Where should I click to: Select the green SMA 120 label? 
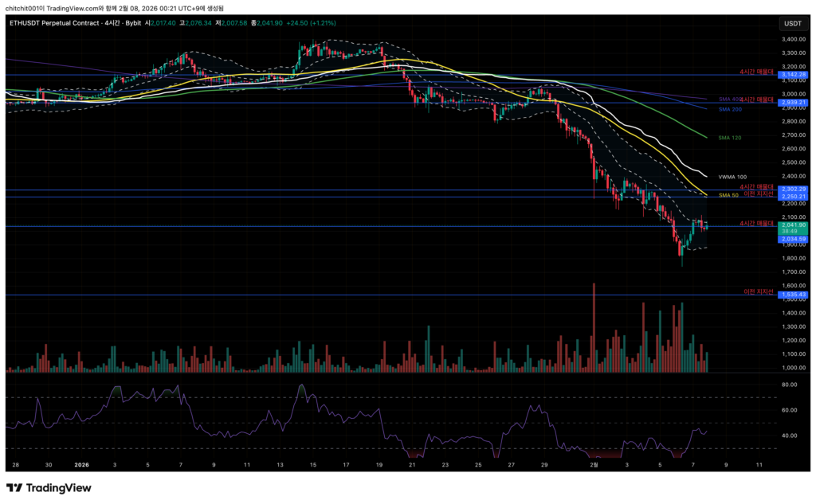tap(730, 138)
